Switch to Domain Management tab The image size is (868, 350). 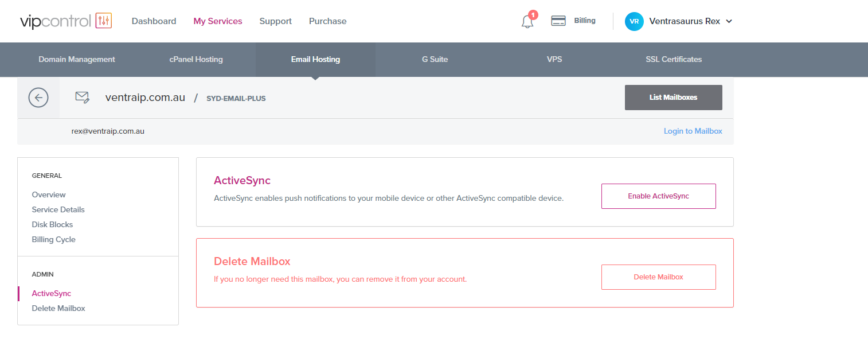click(x=77, y=59)
